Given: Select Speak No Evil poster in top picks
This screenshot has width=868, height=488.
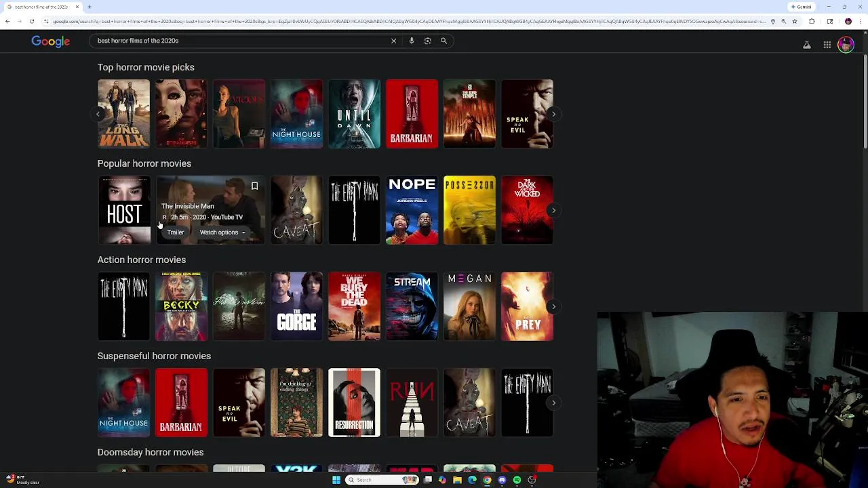Looking at the screenshot, I should 527,114.
